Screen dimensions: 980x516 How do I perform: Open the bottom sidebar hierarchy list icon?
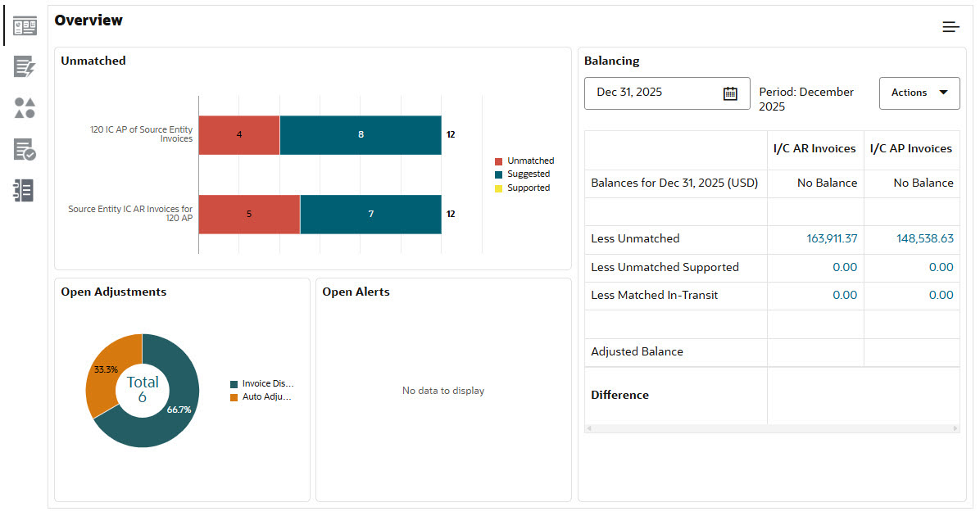pos(23,191)
